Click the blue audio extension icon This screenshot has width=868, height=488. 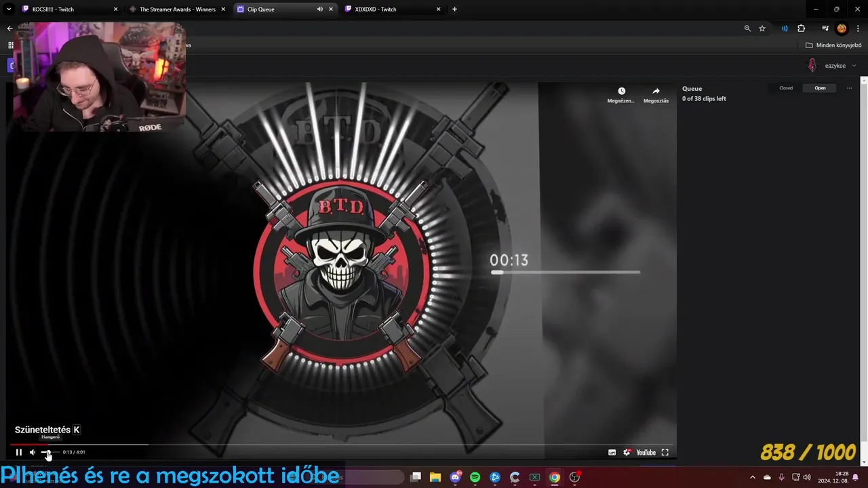785,28
